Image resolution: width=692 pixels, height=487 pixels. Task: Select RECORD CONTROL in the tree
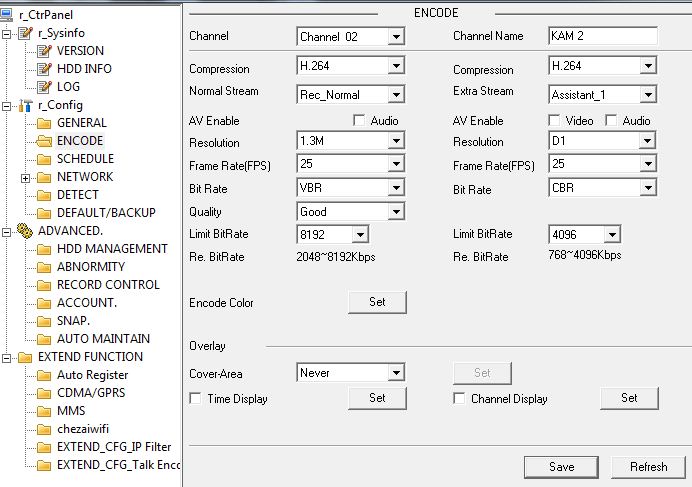click(108, 285)
